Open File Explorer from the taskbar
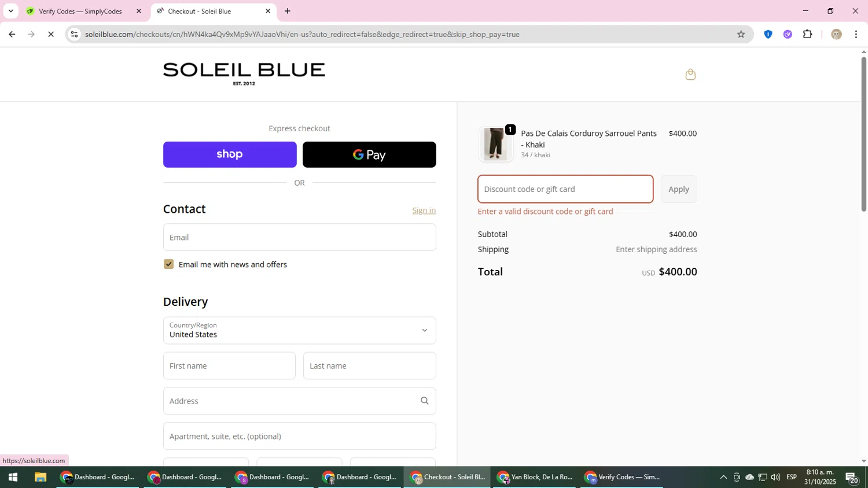Image resolution: width=868 pixels, height=488 pixels. pyautogui.click(x=40, y=477)
